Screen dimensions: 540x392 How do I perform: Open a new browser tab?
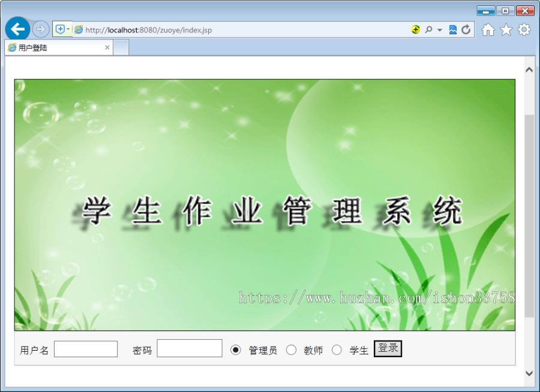coord(122,47)
